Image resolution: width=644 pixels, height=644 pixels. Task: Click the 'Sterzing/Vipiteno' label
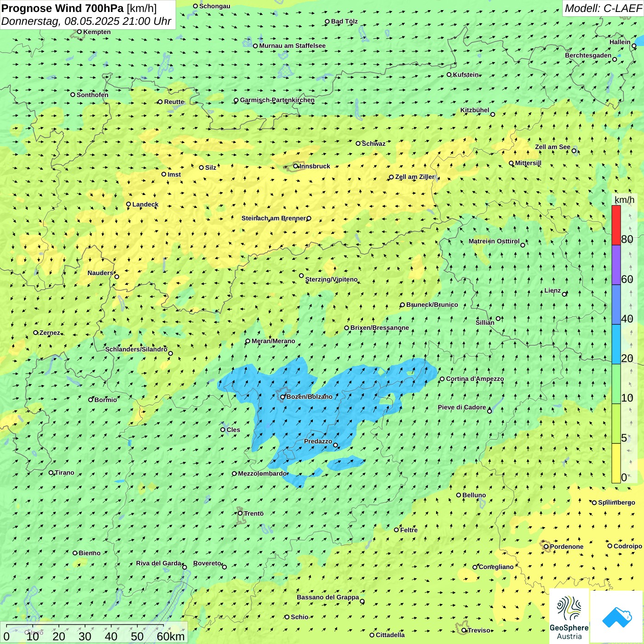(x=331, y=279)
